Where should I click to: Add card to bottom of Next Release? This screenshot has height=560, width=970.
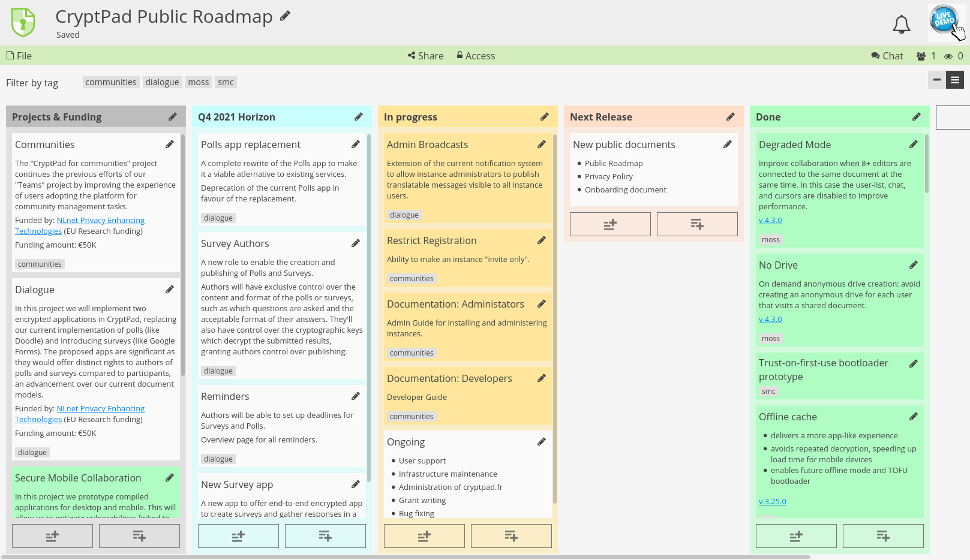click(697, 224)
